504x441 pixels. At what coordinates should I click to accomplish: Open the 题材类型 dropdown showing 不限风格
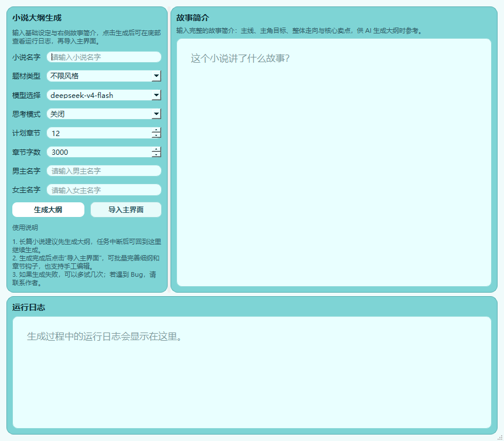104,76
